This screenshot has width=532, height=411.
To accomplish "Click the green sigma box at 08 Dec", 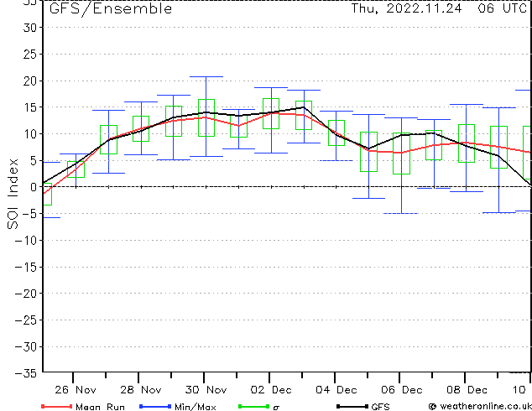I will tap(467, 143).
